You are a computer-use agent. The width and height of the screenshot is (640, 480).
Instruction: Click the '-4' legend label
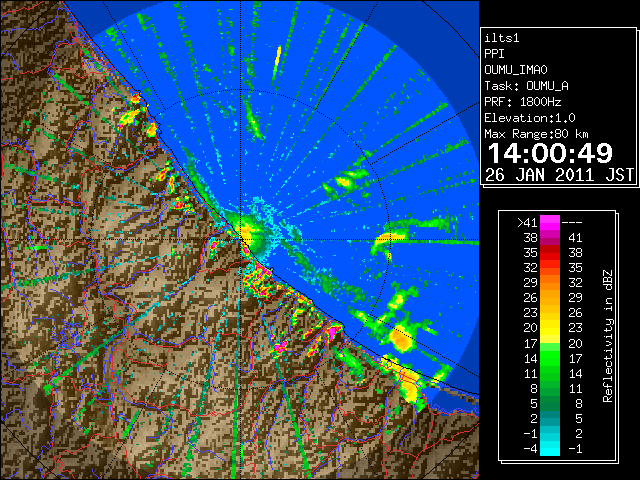point(530,449)
